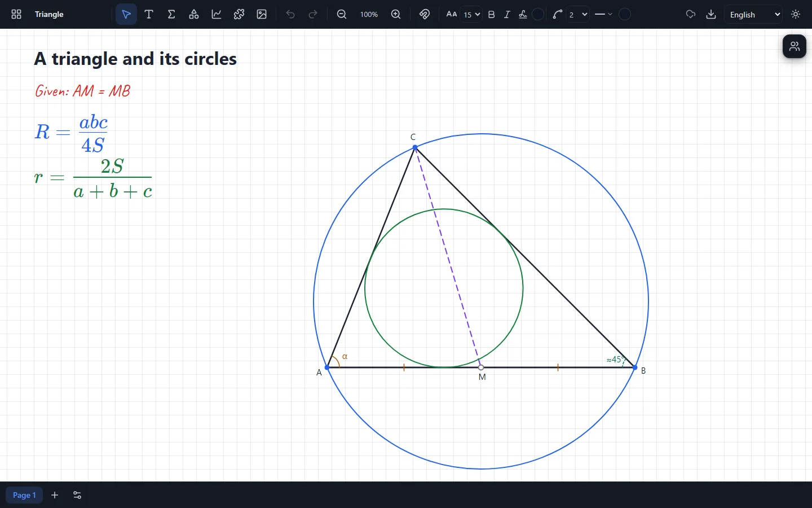
Task: Click the font size AA icon
Action: point(452,14)
